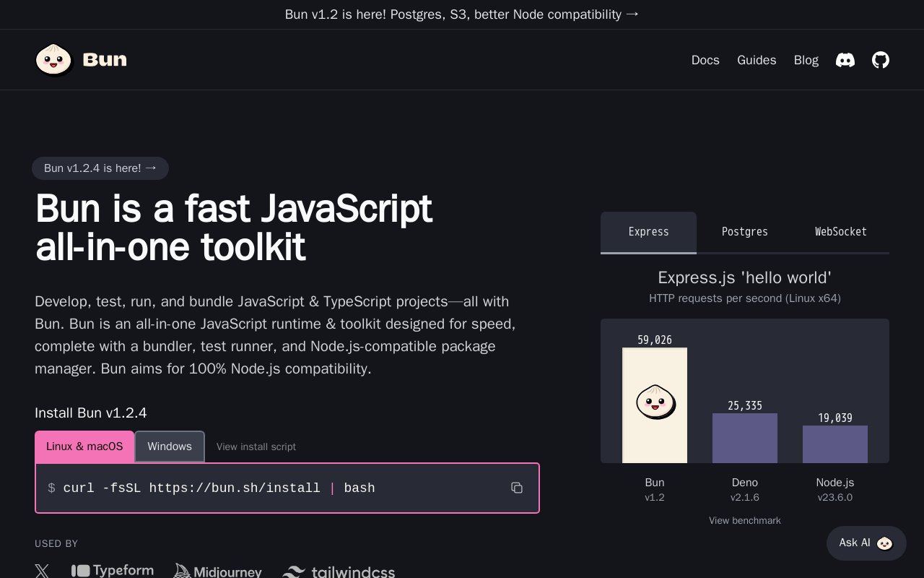Viewport: 924px width, 578px height.
Task: Click the main headline 'Bun is a fast JavaScript'
Action: tap(234, 209)
